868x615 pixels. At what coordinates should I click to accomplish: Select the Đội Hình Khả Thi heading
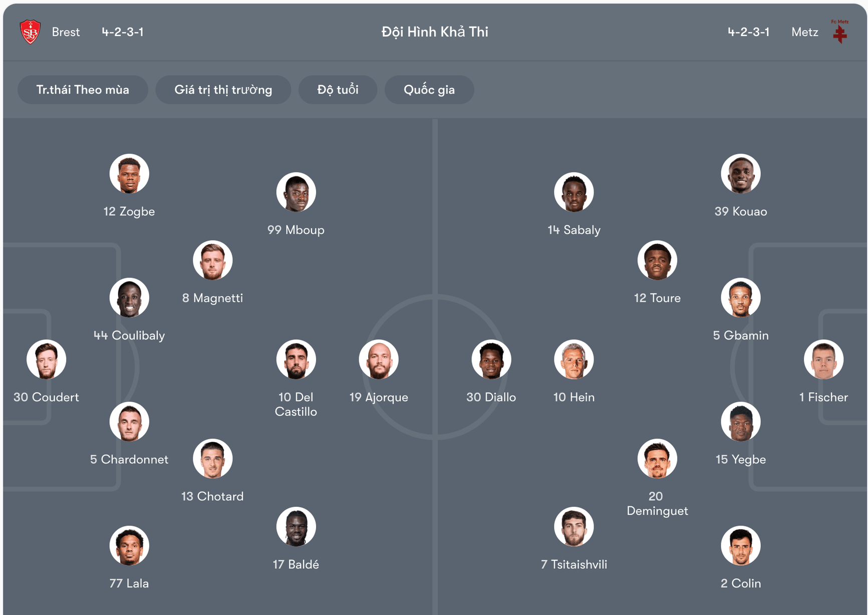tap(434, 32)
